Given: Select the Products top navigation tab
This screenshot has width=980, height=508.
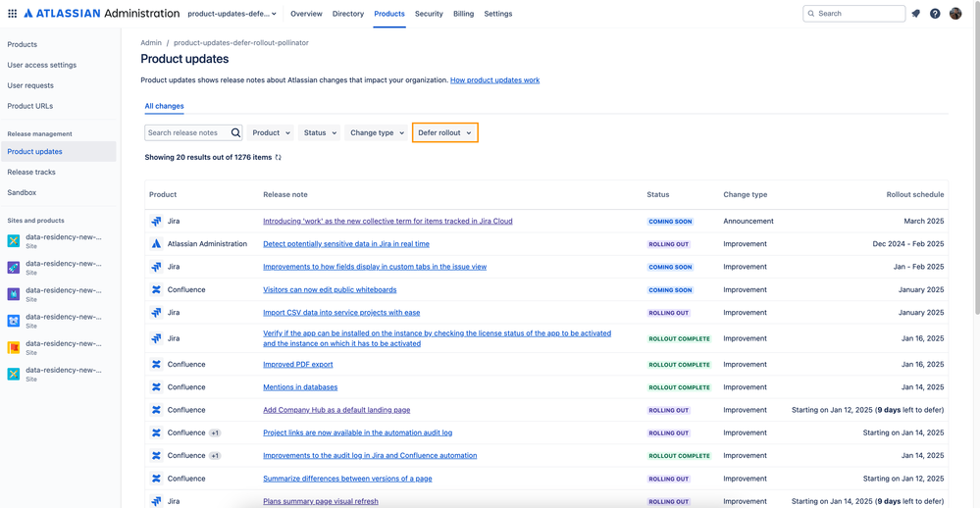Looking at the screenshot, I should click(x=389, y=13).
